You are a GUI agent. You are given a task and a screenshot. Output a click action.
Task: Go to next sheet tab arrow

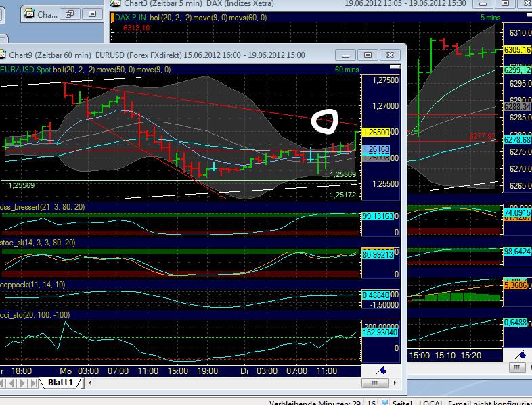(x=22, y=383)
